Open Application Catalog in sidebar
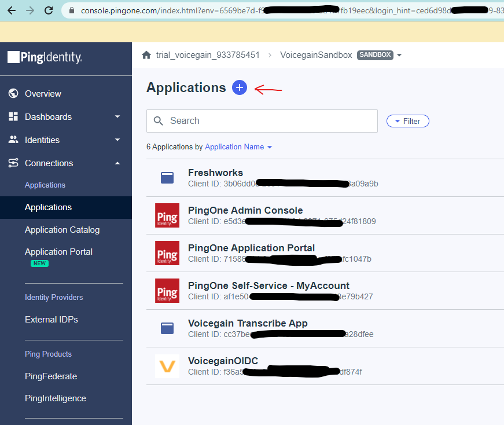 (62, 230)
